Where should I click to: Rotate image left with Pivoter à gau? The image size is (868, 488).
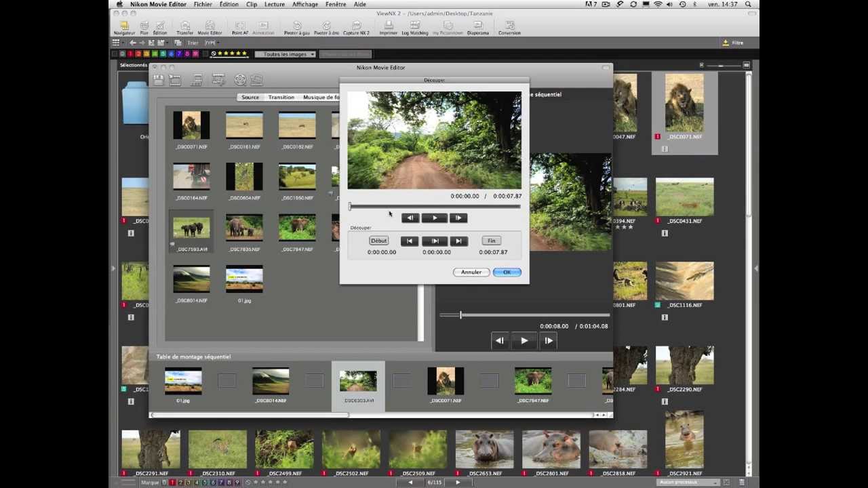click(x=297, y=28)
